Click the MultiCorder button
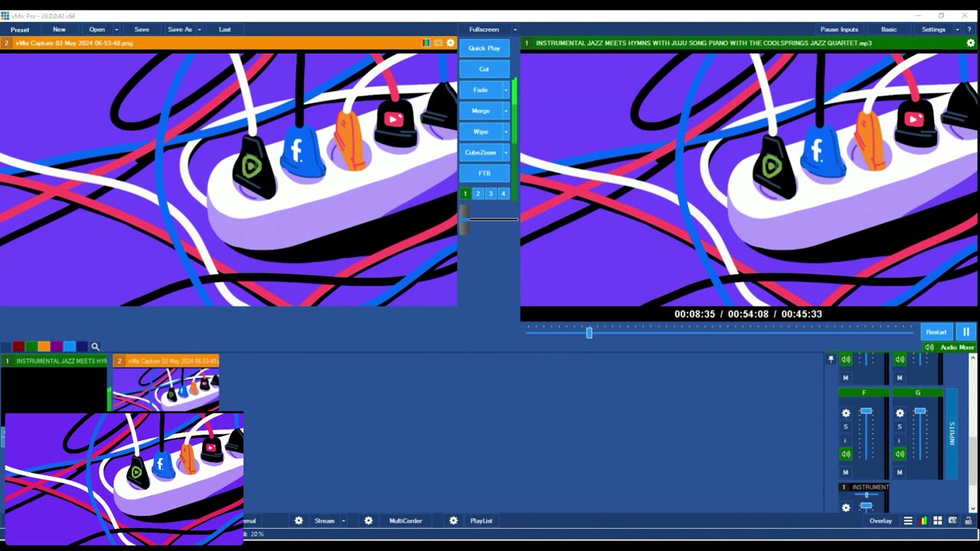Screen dimensions: 980x551 click(405, 520)
